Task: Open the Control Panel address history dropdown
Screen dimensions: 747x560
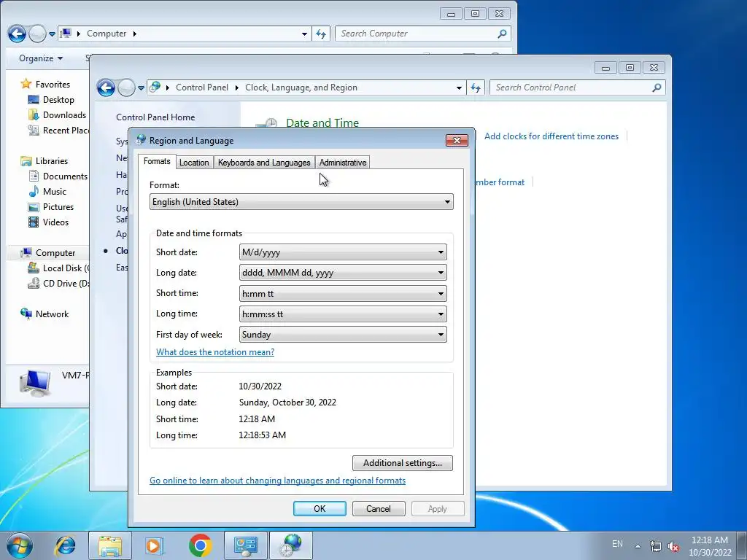Action: coord(459,87)
